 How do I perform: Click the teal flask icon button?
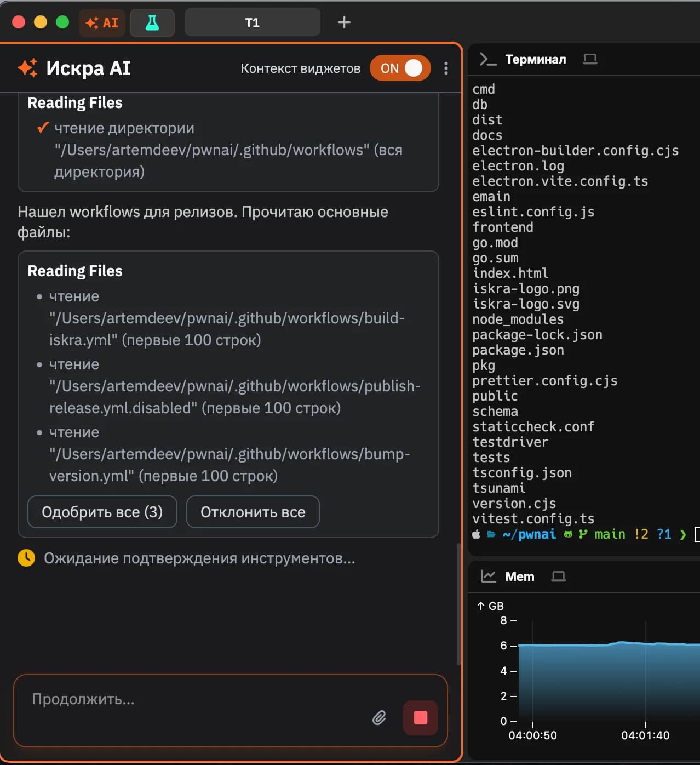coord(152,22)
